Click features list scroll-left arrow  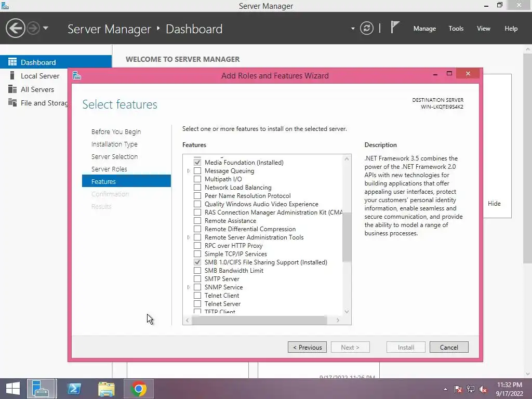coord(187,320)
